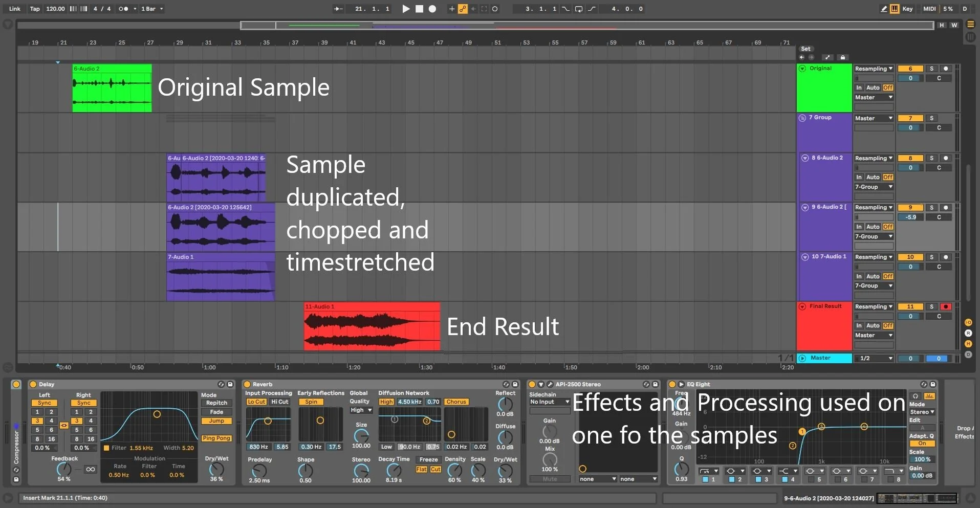
Task: Toggle Reverb Lo Cut filter
Action: 256,402
